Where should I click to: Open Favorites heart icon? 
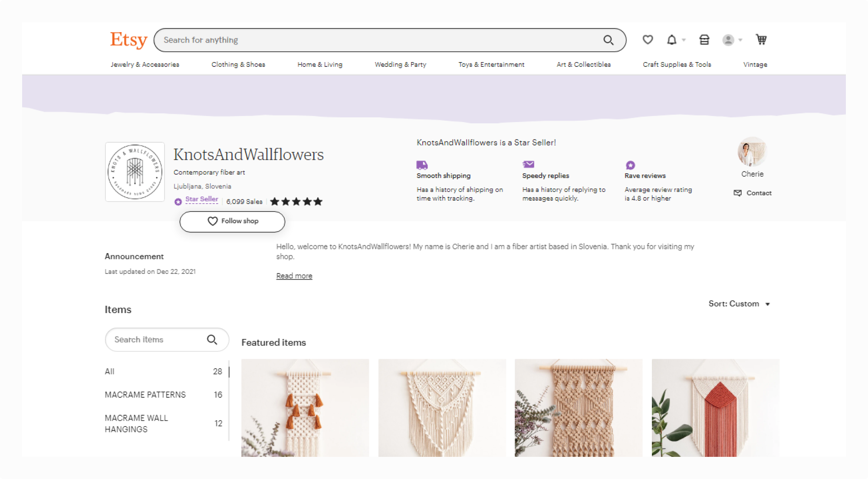[x=648, y=40]
